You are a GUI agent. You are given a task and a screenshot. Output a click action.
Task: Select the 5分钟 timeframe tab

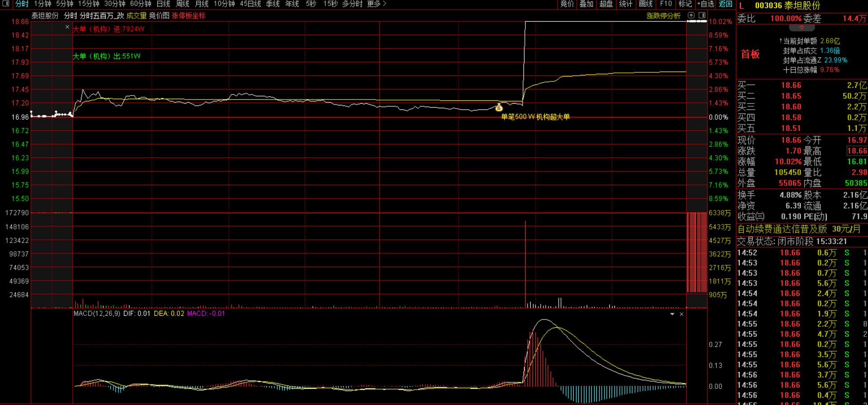coord(65,4)
